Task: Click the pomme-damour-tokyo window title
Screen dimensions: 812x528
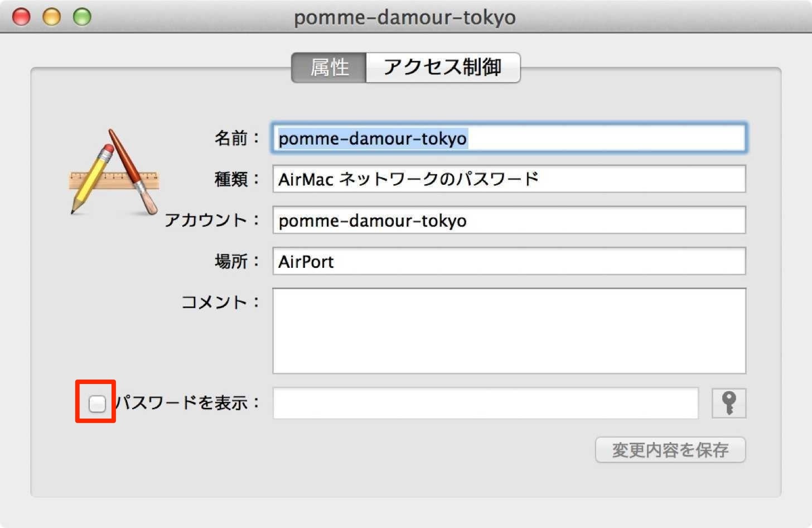Action: pos(405,17)
